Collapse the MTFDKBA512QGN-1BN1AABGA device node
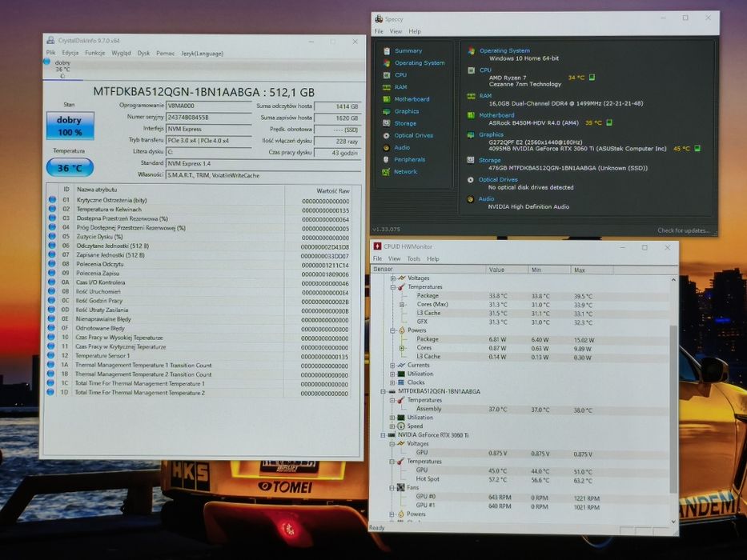This screenshot has height=560, width=747. [384, 391]
